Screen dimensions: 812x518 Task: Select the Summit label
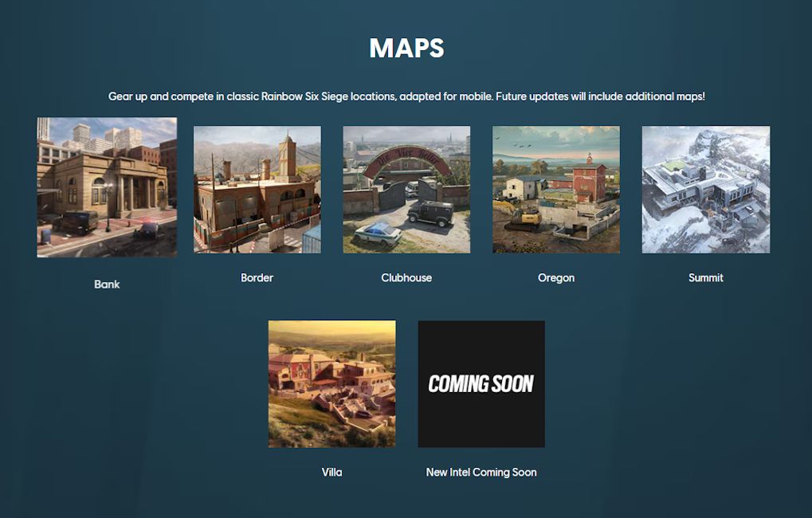pos(705,277)
